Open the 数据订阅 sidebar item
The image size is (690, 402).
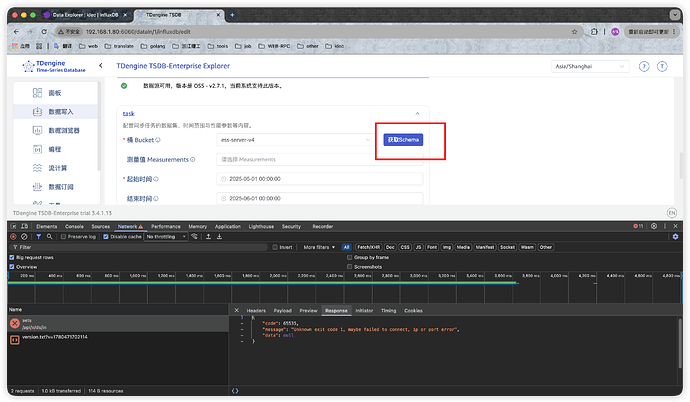[x=55, y=187]
